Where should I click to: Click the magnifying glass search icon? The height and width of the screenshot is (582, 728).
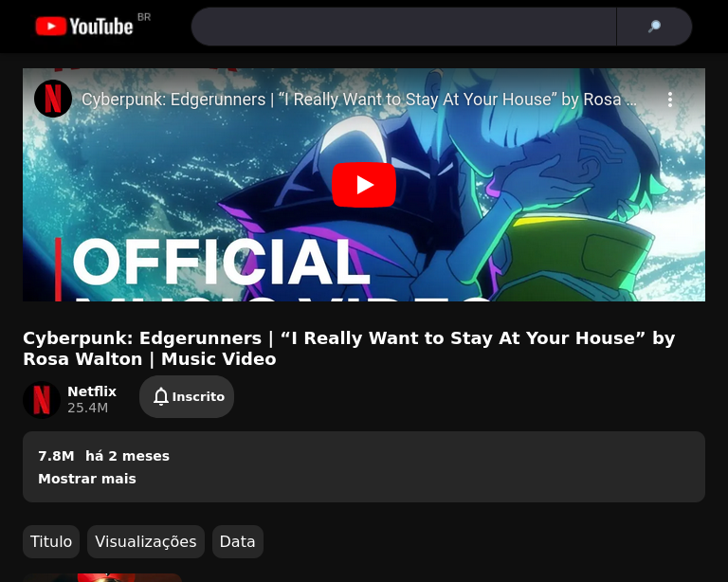(654, 27)
